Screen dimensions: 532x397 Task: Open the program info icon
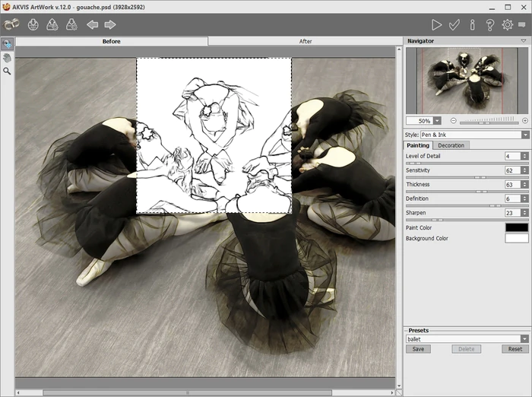tap(472, 25)
